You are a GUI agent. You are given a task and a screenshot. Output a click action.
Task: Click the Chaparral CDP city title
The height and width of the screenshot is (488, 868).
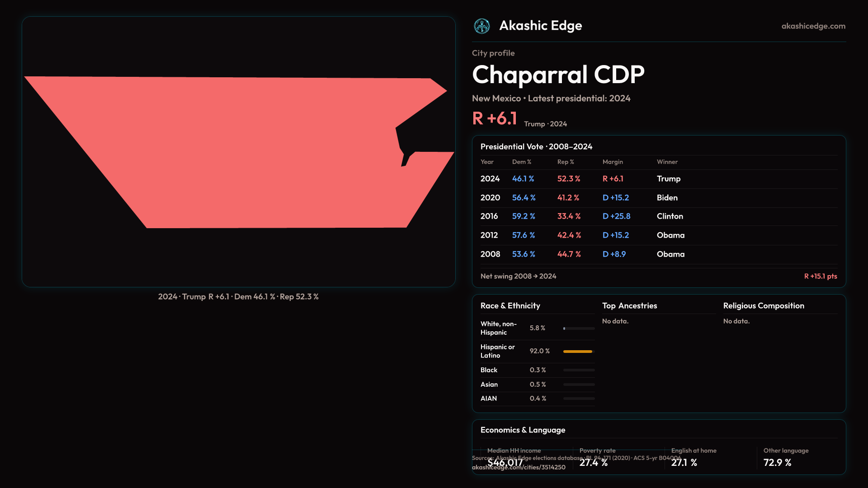(558, 75)
